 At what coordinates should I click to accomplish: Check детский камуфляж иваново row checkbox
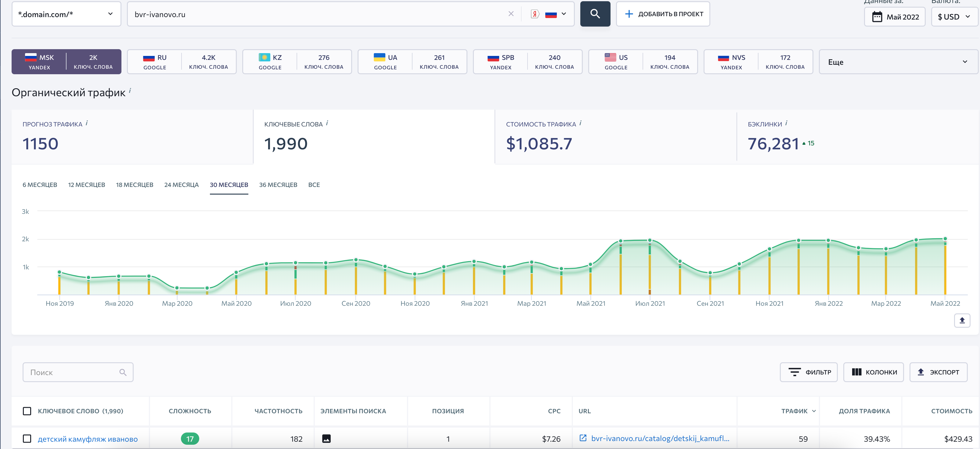coord(27,438)
